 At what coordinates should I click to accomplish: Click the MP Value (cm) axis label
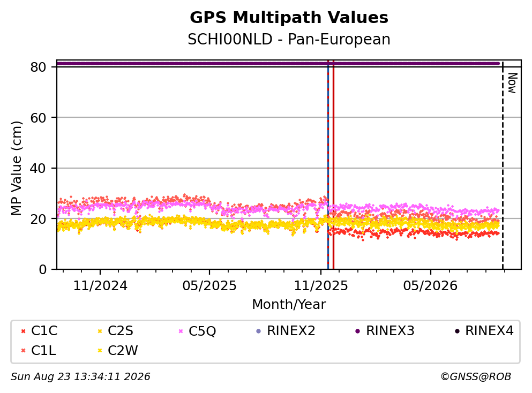coord(16,168)
